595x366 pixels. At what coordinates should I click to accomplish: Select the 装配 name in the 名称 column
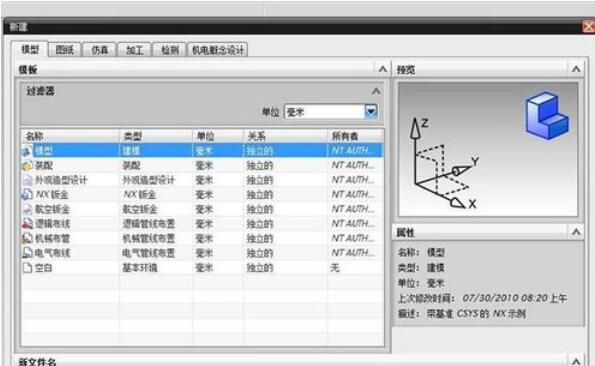[x=44, y=165]
